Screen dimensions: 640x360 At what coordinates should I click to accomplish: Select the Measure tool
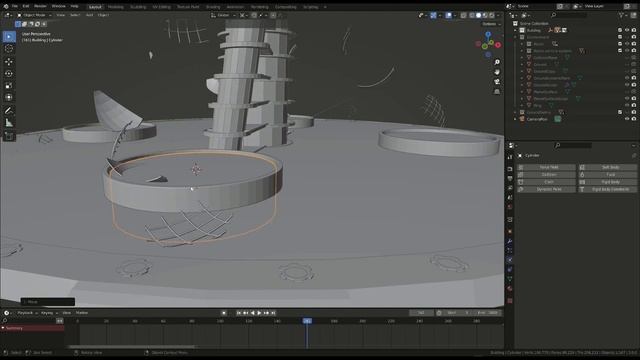9,122
